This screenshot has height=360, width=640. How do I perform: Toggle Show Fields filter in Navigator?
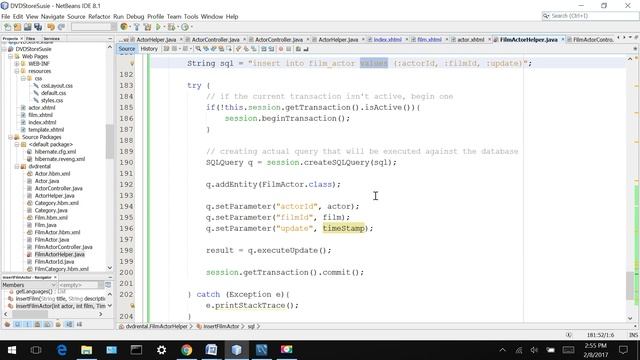(17, 324)
